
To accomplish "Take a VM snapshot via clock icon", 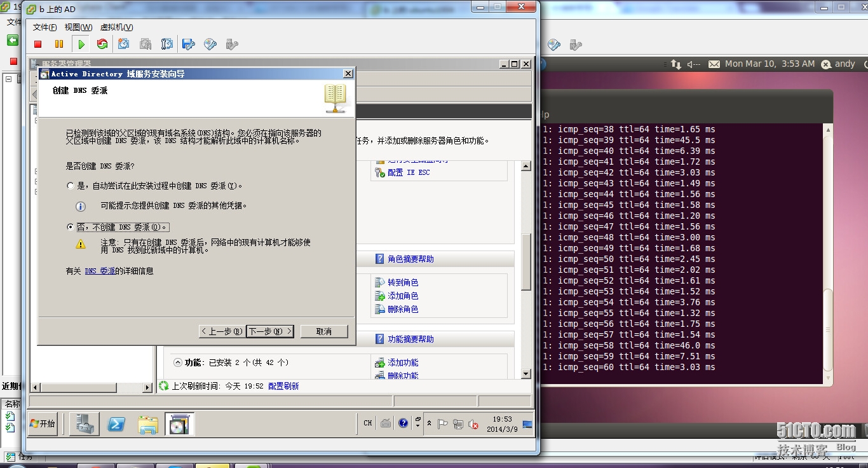I will coord(124,44).
